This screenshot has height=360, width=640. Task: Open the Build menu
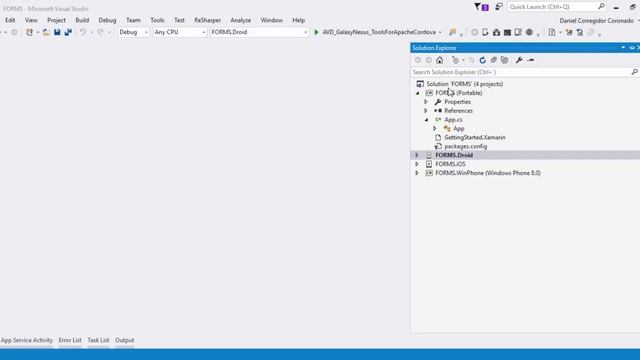click(82, 20)
